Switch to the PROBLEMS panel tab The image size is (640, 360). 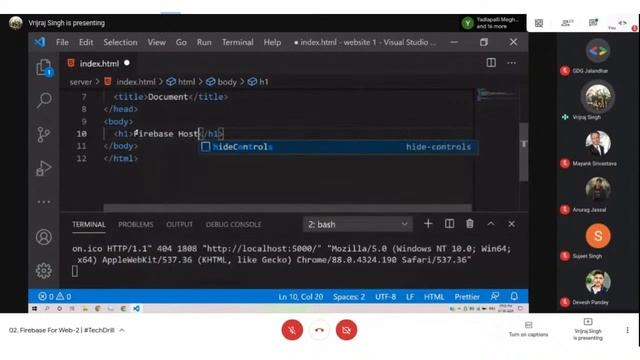[136, 224]
